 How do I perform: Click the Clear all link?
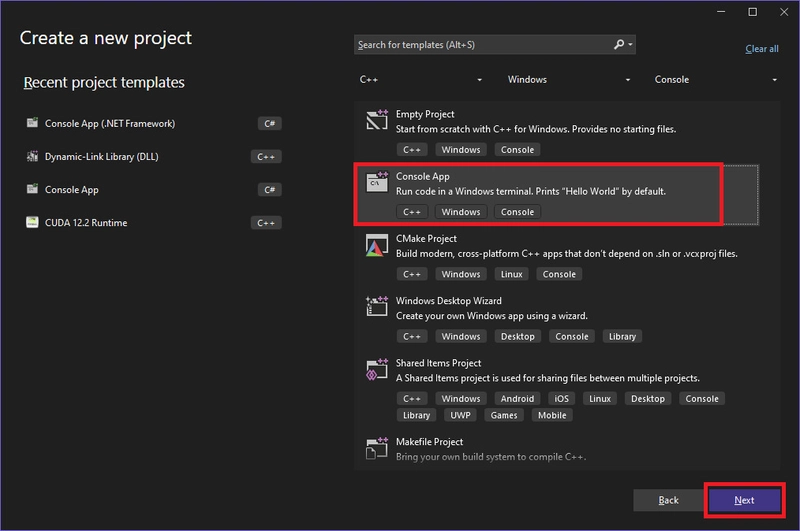pos(762,49)
